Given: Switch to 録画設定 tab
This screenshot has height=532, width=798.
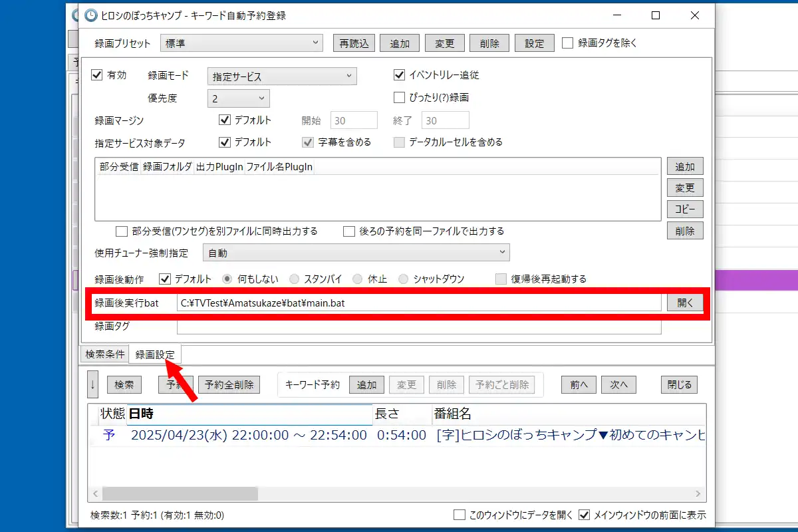Looking at the screenshot, I should [155, 355].
